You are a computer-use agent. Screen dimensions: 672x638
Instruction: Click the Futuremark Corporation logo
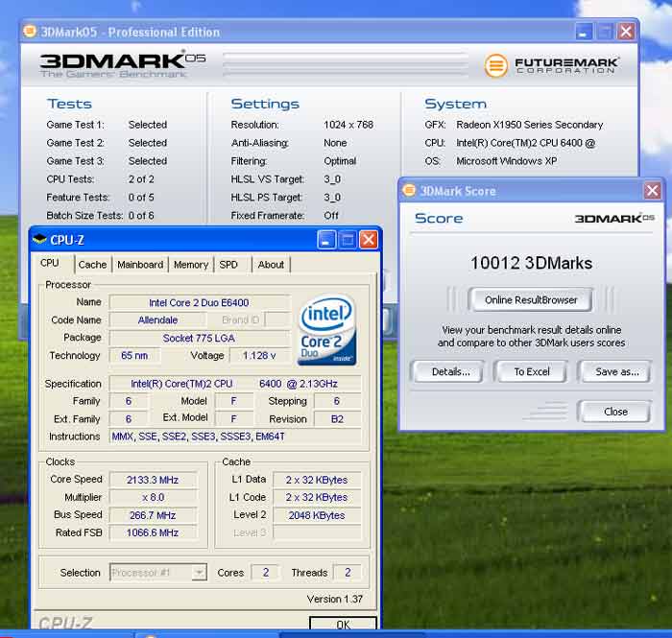(x=552, y=65)
